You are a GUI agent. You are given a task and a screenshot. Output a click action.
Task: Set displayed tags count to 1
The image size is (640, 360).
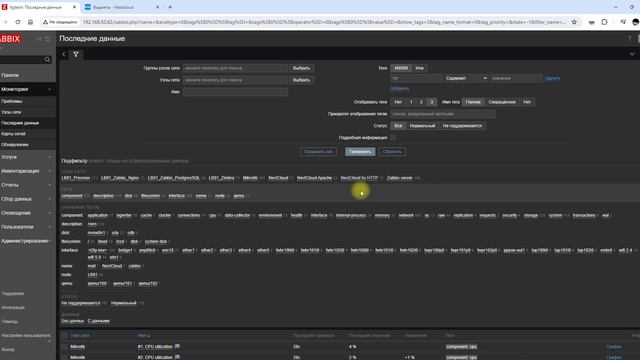(x=411, y=102)
